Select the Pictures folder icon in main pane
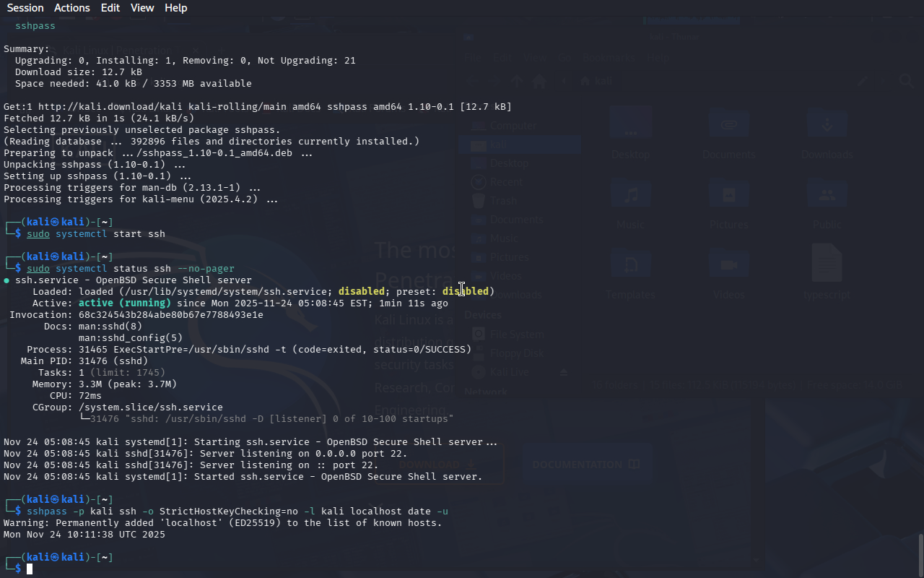The width and height of the screenshot is (924, 578). (x=728, y=195)
